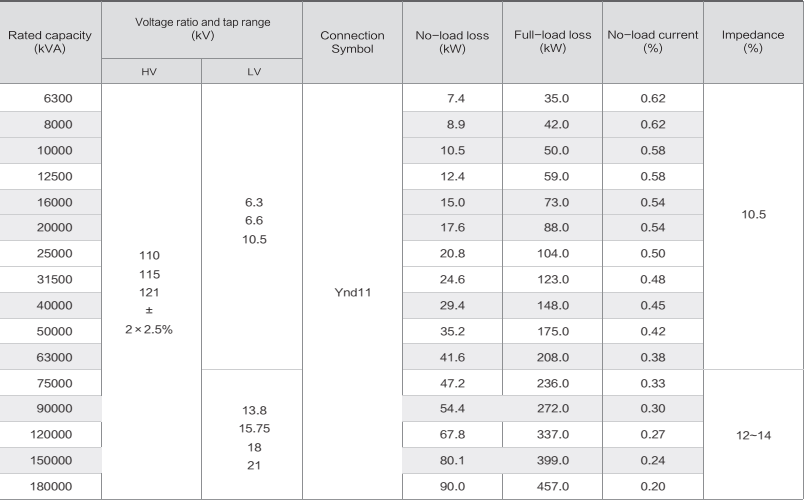The image size is (804, 501).
Task: Click the 12~14 impedance value cell
Action: 753,435
